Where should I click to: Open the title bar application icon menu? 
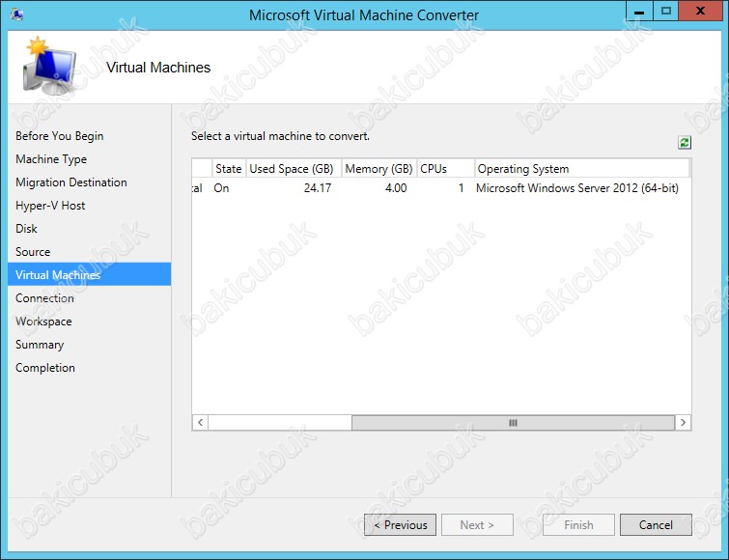[17, 14]
